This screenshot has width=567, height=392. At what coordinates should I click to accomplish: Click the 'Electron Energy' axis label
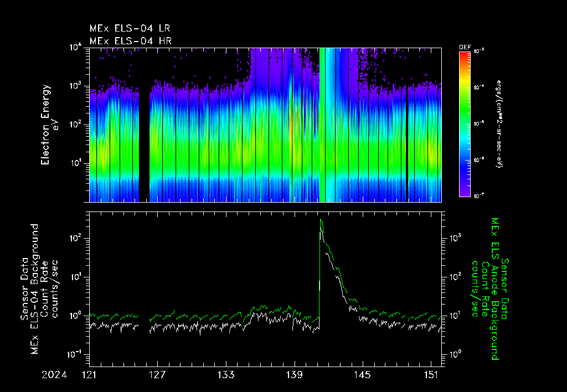pos(45,125)
